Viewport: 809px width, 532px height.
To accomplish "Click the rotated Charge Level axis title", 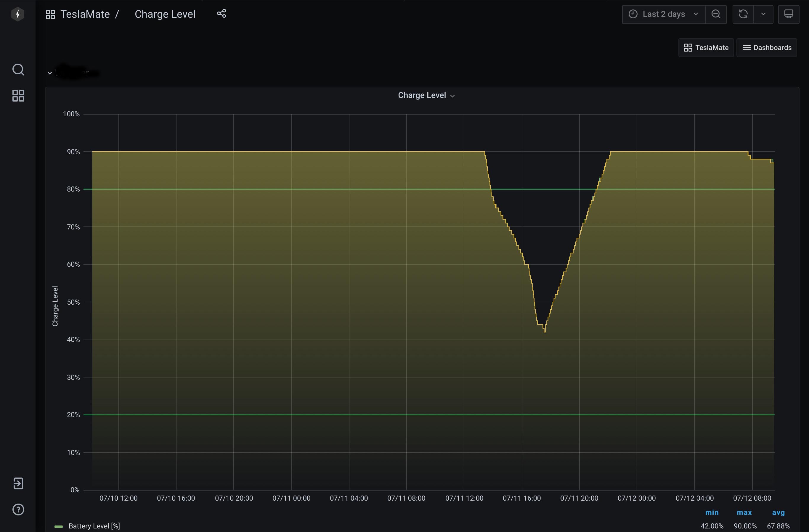I will pyautogui.click(x=55, y=306).
